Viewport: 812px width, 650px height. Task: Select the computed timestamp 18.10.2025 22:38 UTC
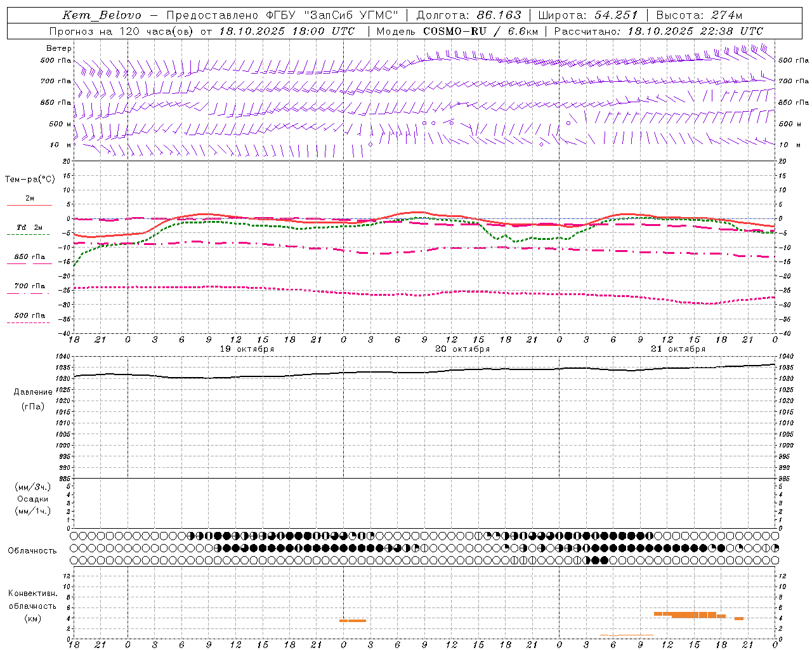[x=695, y=31]
